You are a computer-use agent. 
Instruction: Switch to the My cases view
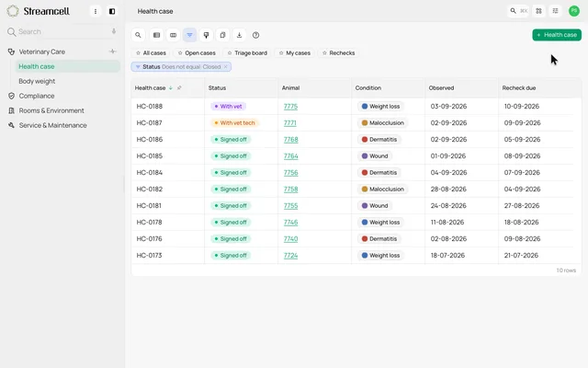point(295,53)
